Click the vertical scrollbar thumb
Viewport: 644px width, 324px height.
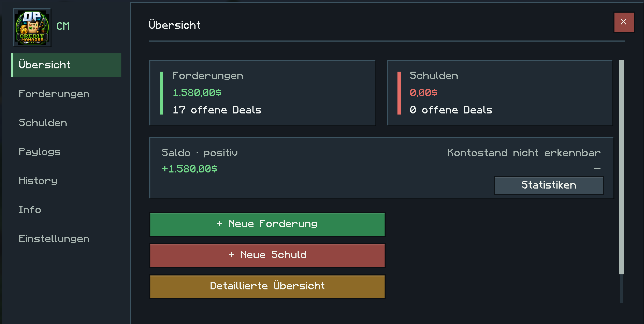[x=621, y=167]
